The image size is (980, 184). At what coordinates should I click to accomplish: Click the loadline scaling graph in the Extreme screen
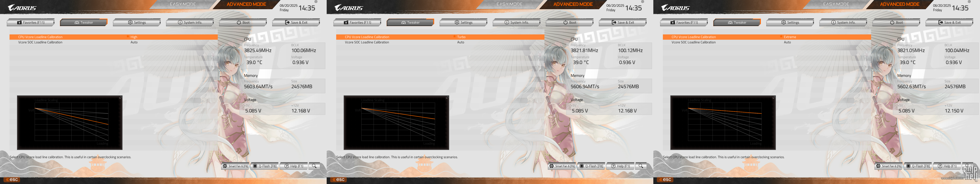[723, 122]
